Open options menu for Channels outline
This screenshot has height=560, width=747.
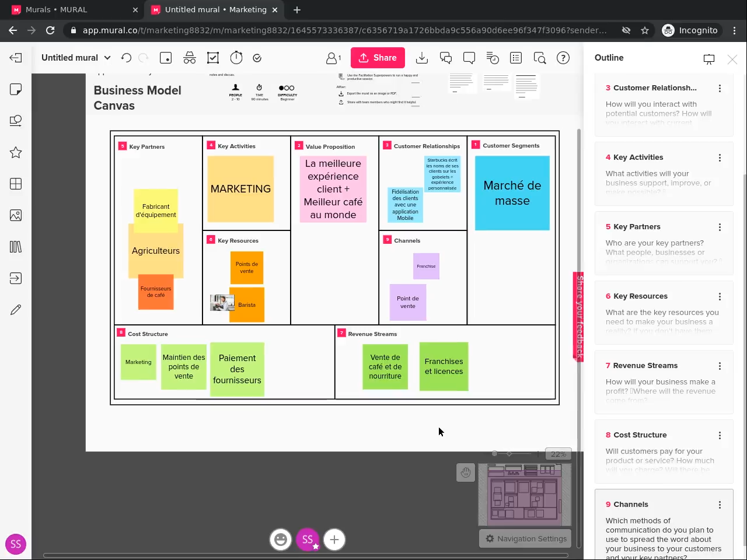click(720, 505)
